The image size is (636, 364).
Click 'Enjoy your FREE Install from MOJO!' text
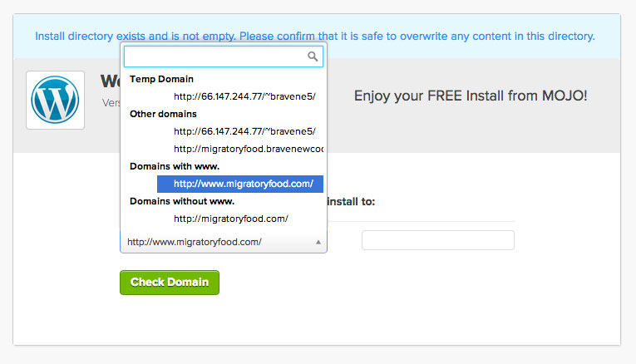tap(471, 96)
